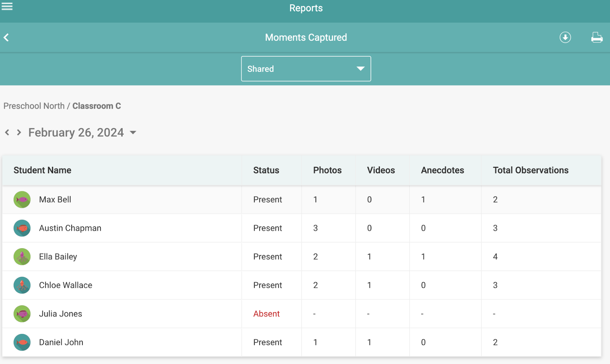Select the Classroom C breadcrumb
610x364 pixels.
[97, 106]
